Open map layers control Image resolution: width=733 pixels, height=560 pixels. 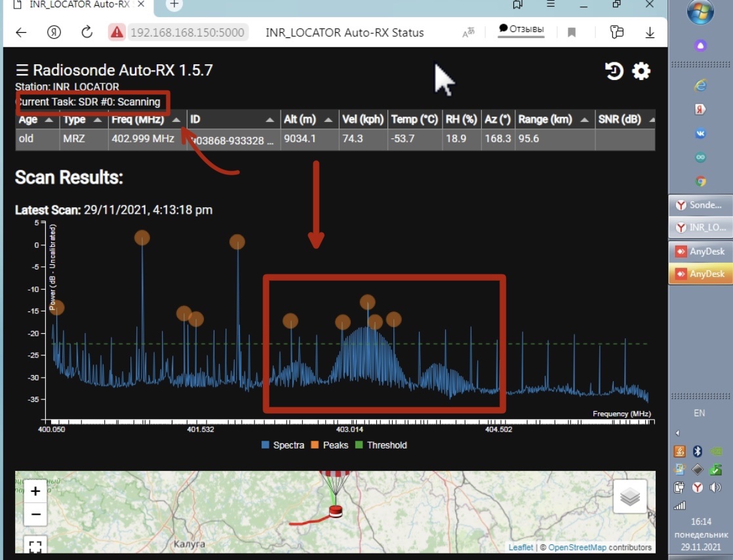pyautogui.click(x=629, y=496)
